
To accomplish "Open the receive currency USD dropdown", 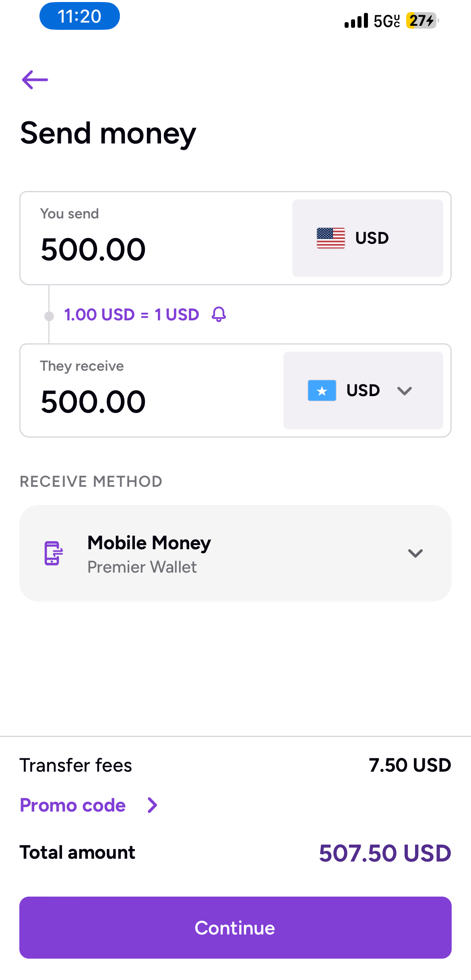I will click(x=363, y=390).
